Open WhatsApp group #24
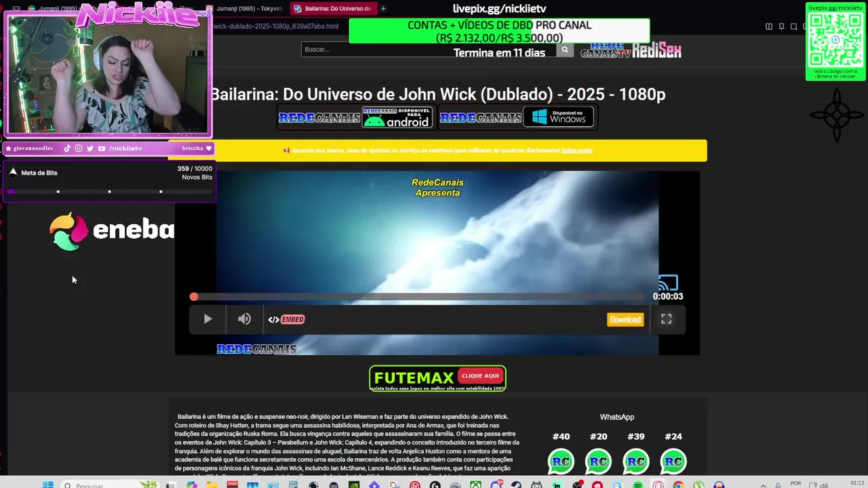The height and width of the screenshot is (488, 868). [673, 461]
